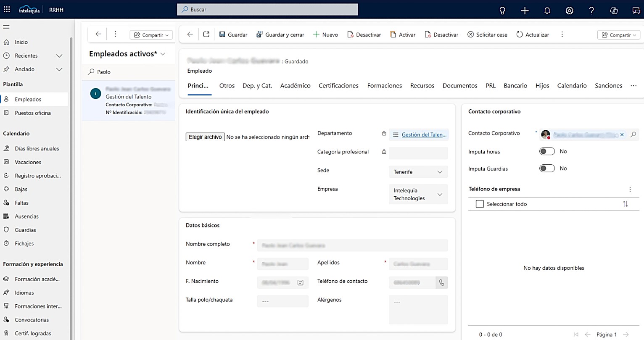Click the phone icon beside Teléfono de contacto
The image size is (644, 340).
(441, 282)
